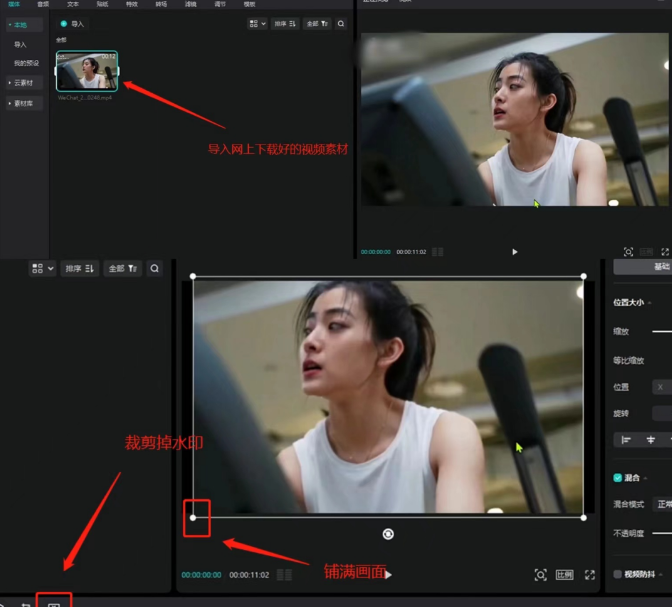
Task: Open the grid view dropdown in the lower media panel
Action: [x=42, y=268]
